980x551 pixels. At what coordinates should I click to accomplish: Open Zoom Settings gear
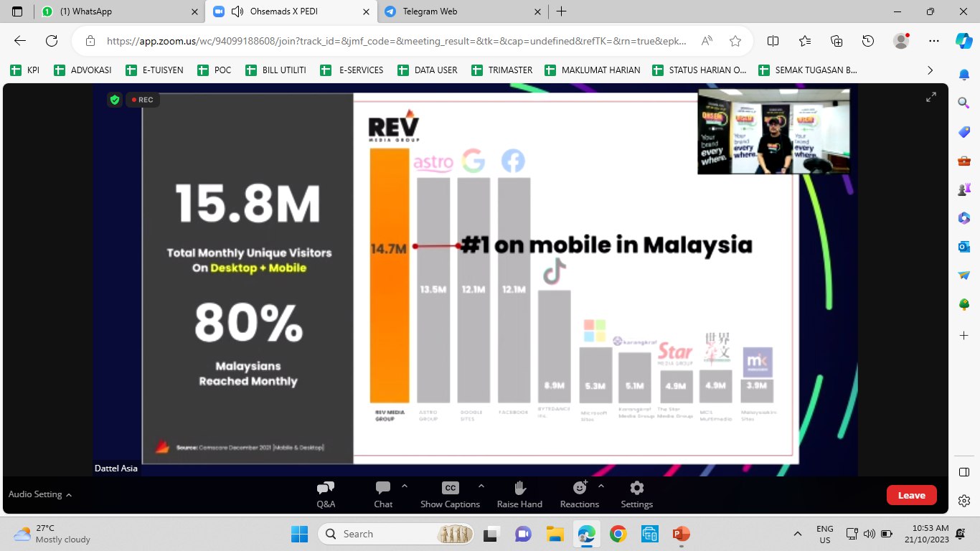pos(637,495)
